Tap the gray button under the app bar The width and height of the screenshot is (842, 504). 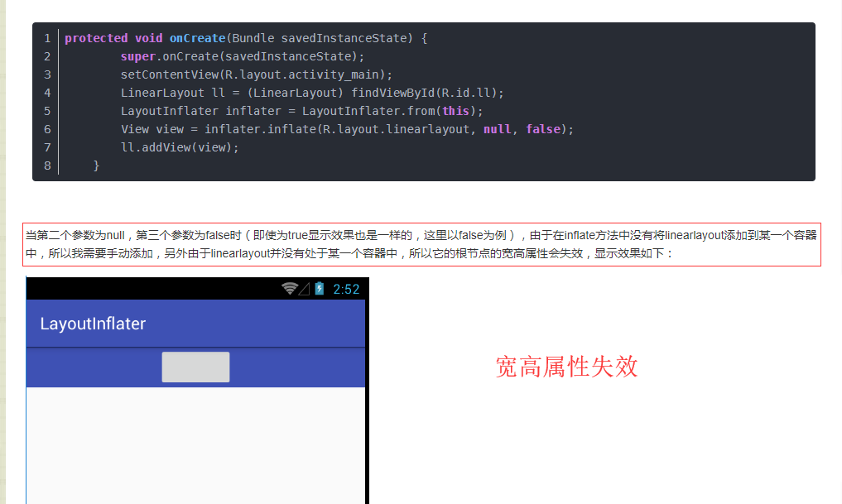click(x=196, y=367)
